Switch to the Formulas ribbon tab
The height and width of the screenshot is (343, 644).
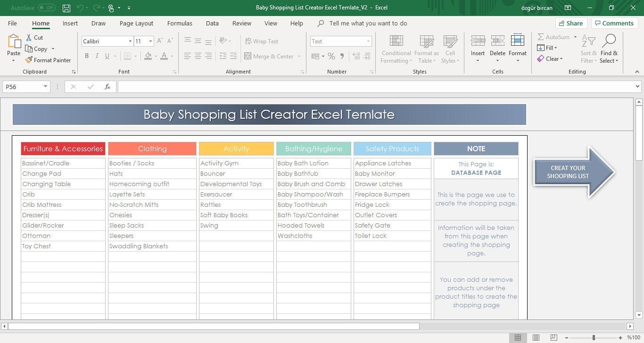pos(180,23)
